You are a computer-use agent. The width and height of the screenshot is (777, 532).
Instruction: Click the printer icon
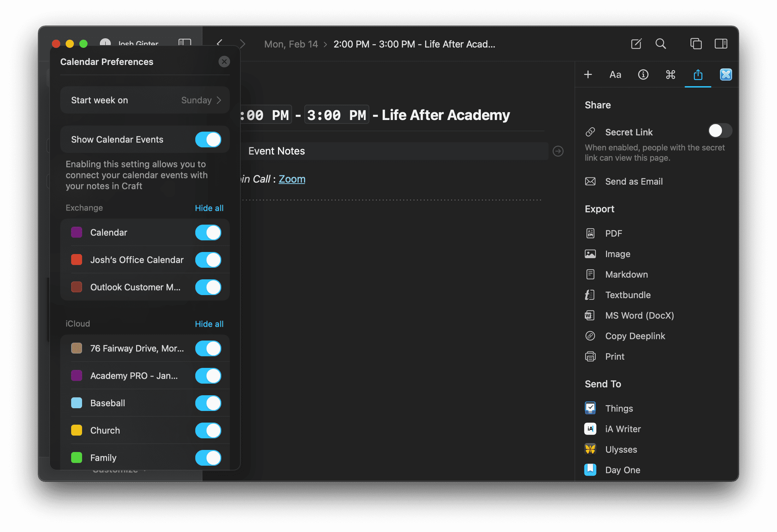click(590, 356)
